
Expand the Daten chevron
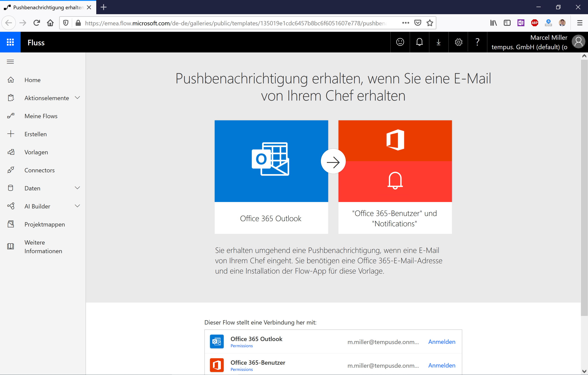tap(77, 188)
